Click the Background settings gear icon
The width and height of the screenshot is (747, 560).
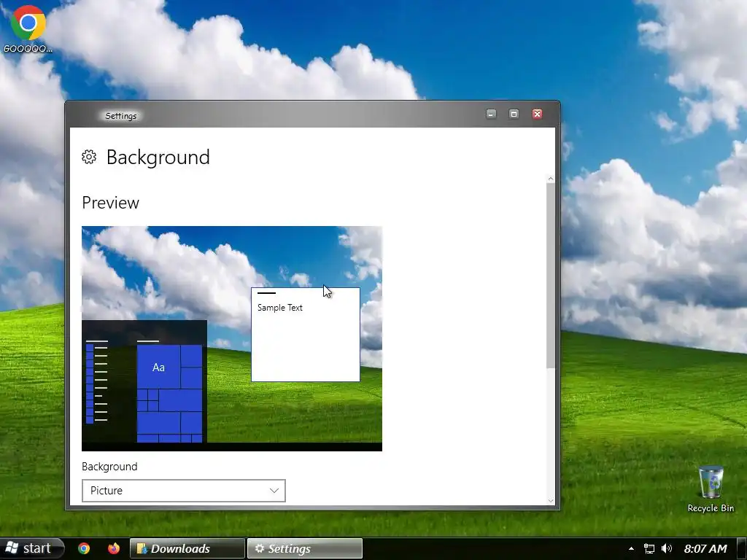89,157
